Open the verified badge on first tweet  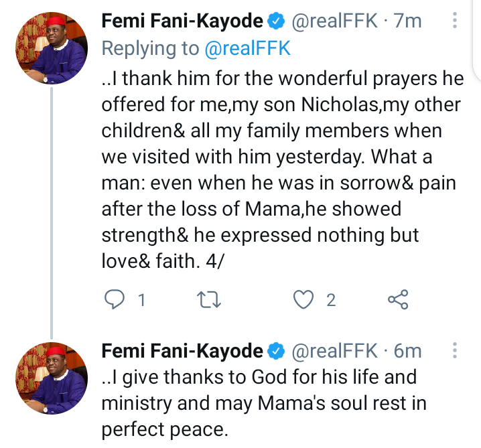276,21
